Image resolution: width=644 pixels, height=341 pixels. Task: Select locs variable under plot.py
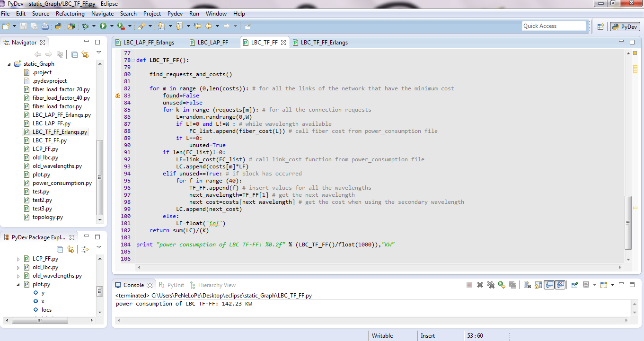[46, 310]
